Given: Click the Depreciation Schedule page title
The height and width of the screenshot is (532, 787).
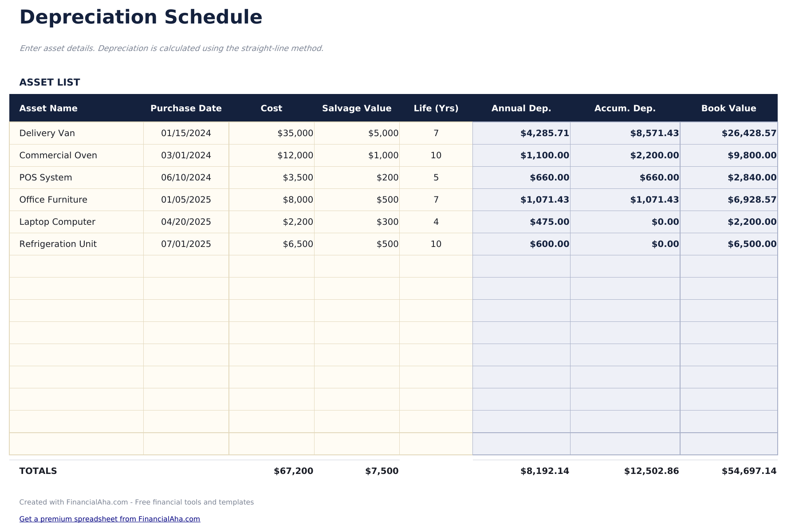Looking at the screenshot, I should pos(140,17).
